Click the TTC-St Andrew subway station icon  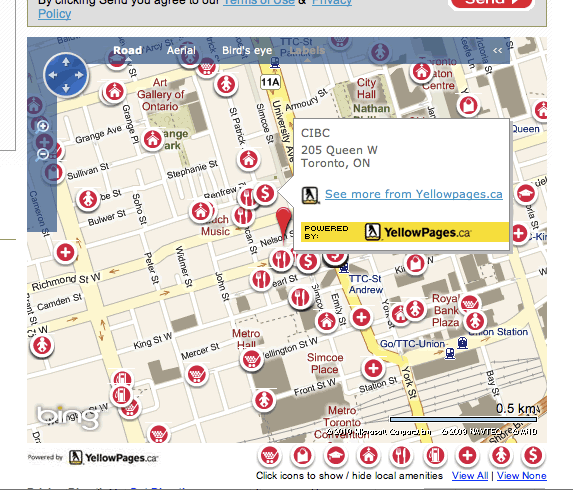coord(344,268)
